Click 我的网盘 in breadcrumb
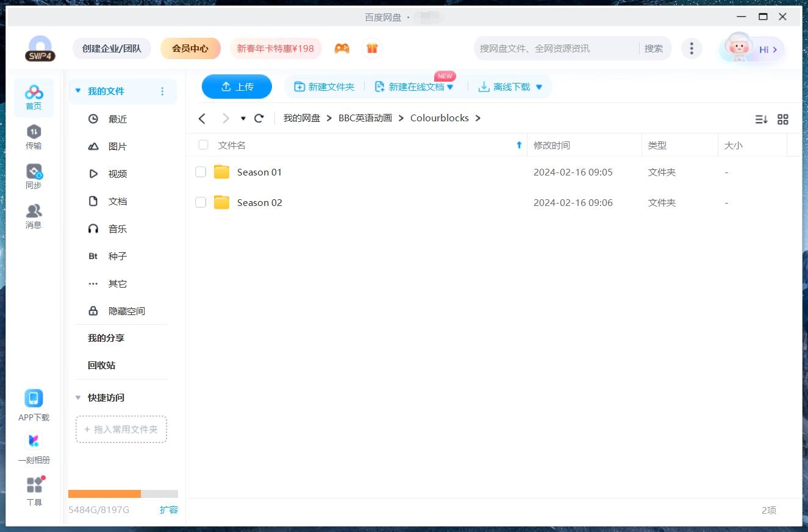The image size is (808, 532). pos(301,118)
